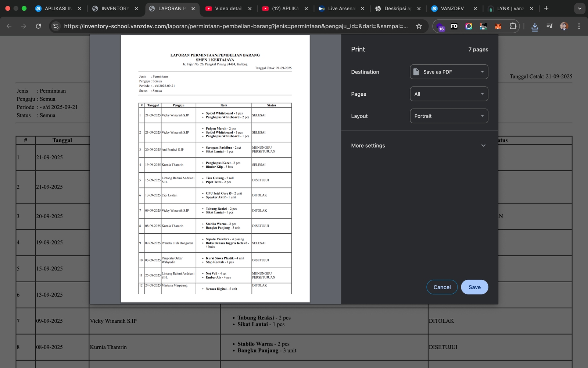Click the browser back arrow

click(9, 26)
